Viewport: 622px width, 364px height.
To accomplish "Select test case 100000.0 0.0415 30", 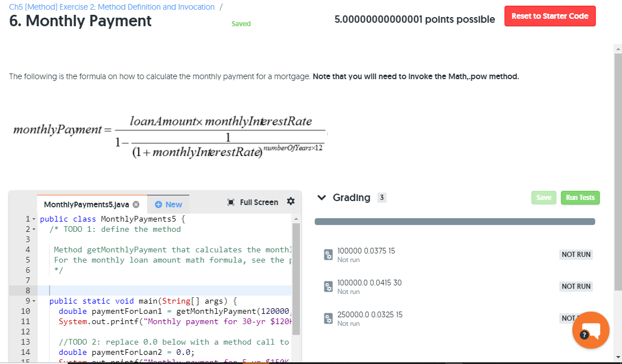I will coord(369,283).
